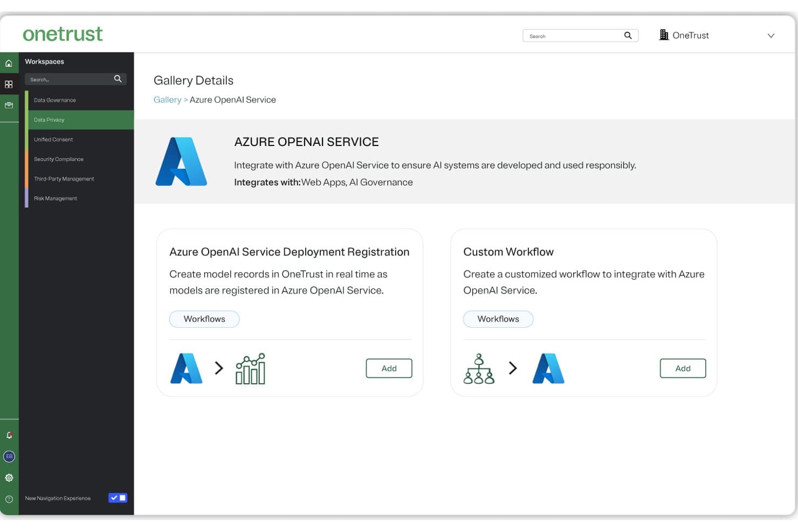
Task: Click the Gallery Details page title
Action: click(194, 80)
